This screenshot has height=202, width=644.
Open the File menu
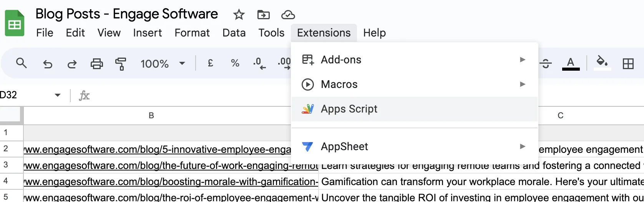[45, 33]
